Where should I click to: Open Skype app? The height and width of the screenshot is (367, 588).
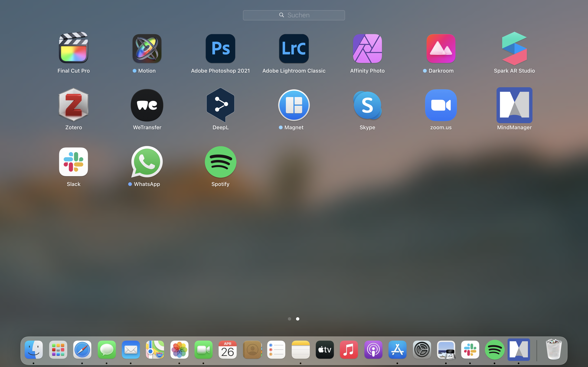(x=367, y=105)
